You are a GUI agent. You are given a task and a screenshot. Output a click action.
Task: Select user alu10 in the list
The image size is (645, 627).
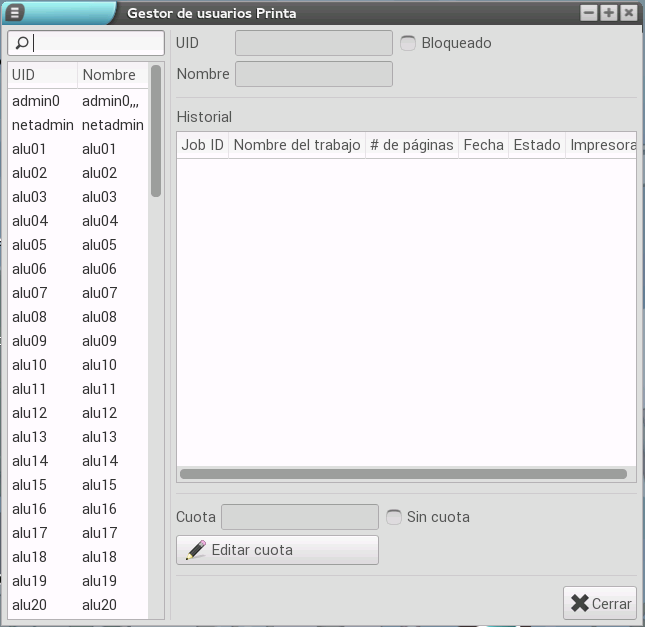(x=30, y=365)
